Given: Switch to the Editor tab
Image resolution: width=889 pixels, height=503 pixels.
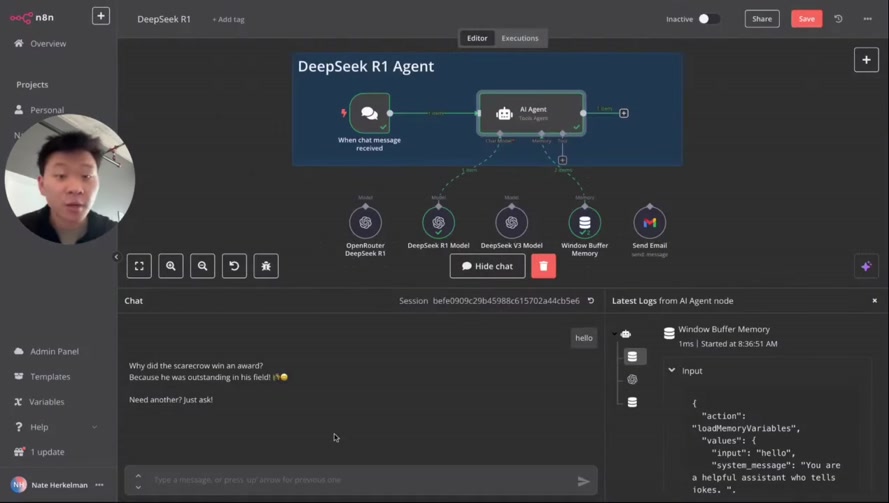Looking at the screenshot, I should (x=477, y=38).
